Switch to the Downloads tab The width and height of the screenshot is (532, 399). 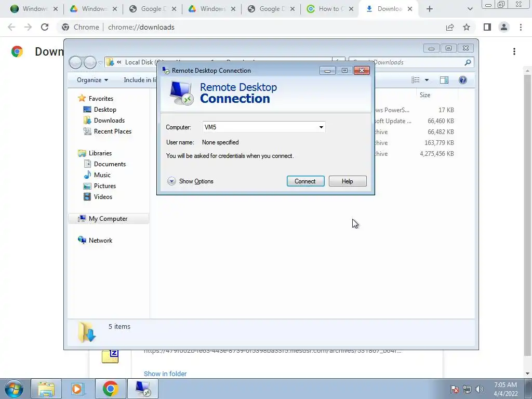click(385, 9)
